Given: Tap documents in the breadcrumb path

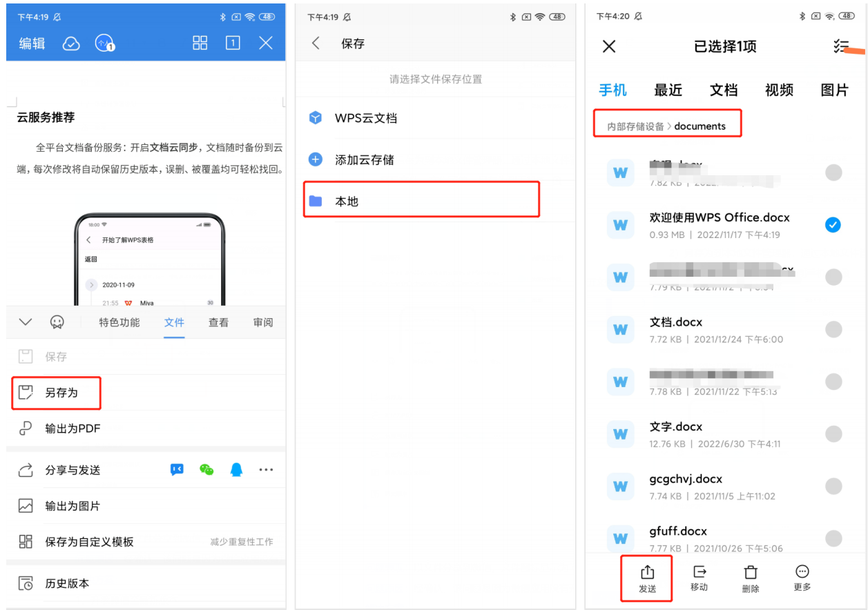Looking at the screenshot, I should pyautogui.click(x=700, y=126).
